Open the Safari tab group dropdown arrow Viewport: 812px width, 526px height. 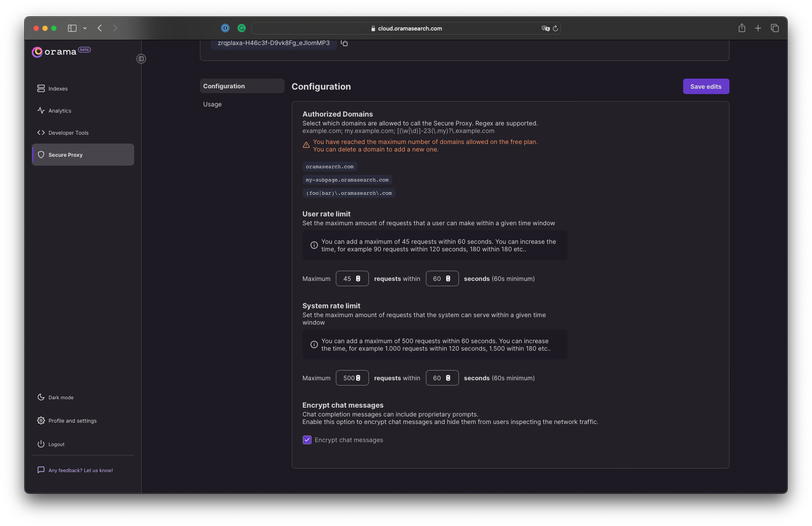tap(85, 28)
